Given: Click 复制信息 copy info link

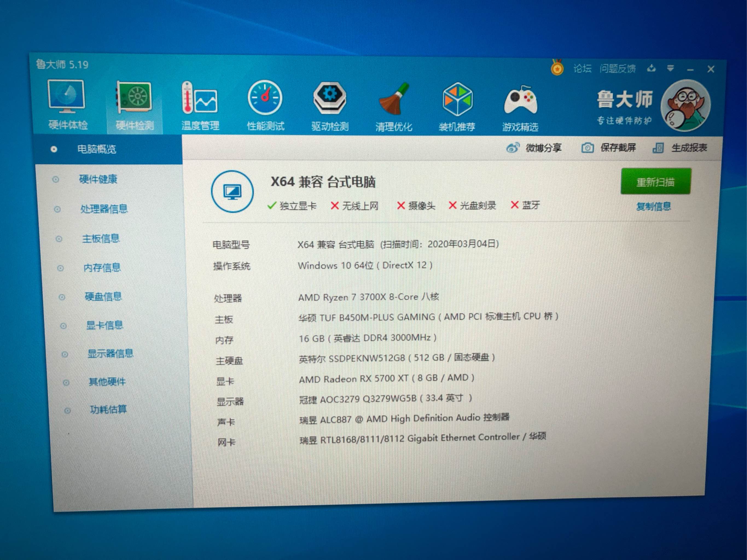Looking at the screenshot, I should pos(653,206).
